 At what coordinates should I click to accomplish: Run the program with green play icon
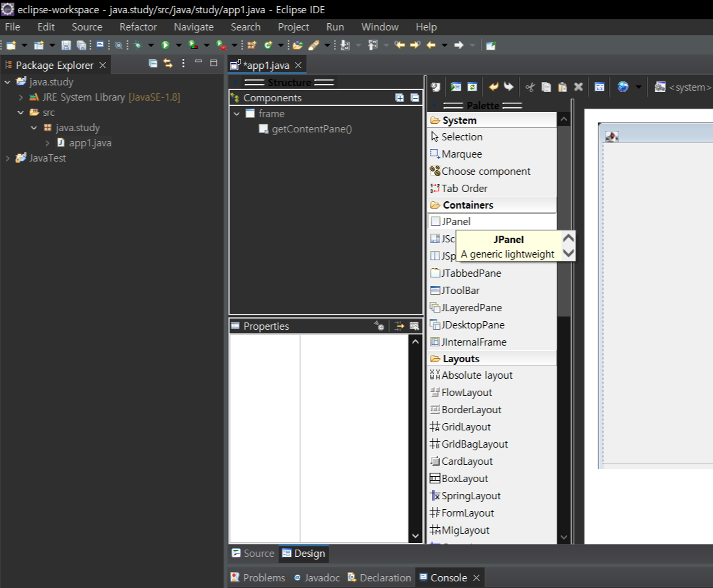click(166, 45)
